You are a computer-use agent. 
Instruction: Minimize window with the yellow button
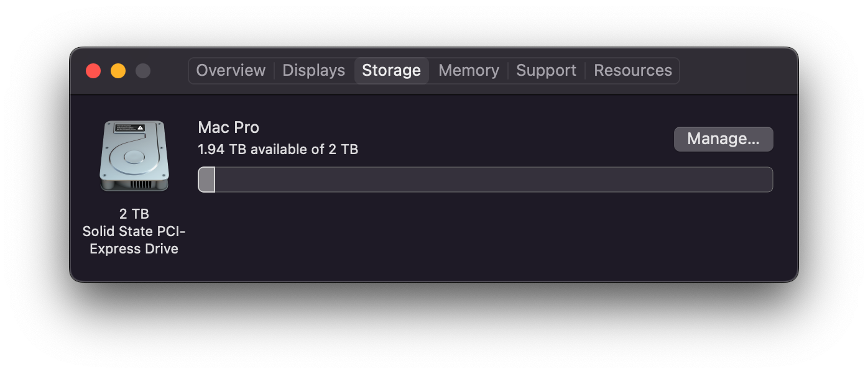tap(118, 71)
